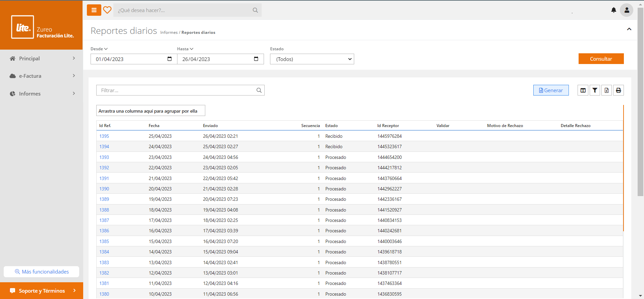
Task: Open the Hasta date calendar picker
Action: (x=256, y=59)
